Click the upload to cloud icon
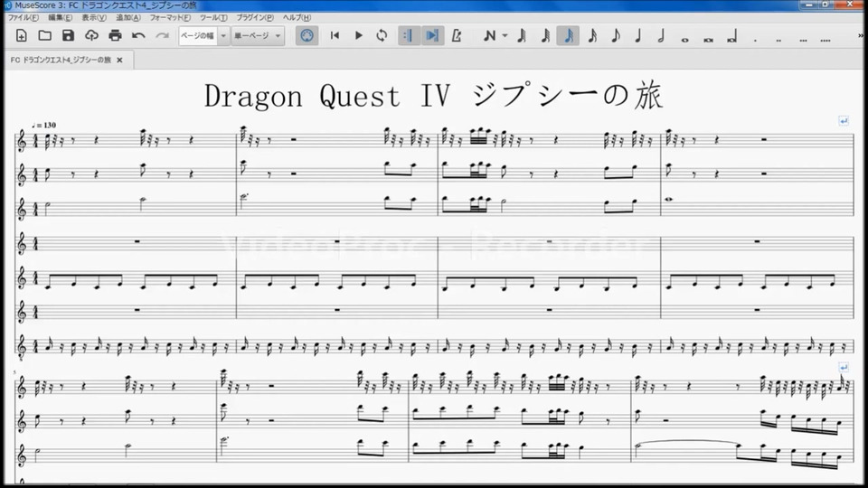Screen dimensions: 868x488 pyautogui.click(x=91, y=35)
